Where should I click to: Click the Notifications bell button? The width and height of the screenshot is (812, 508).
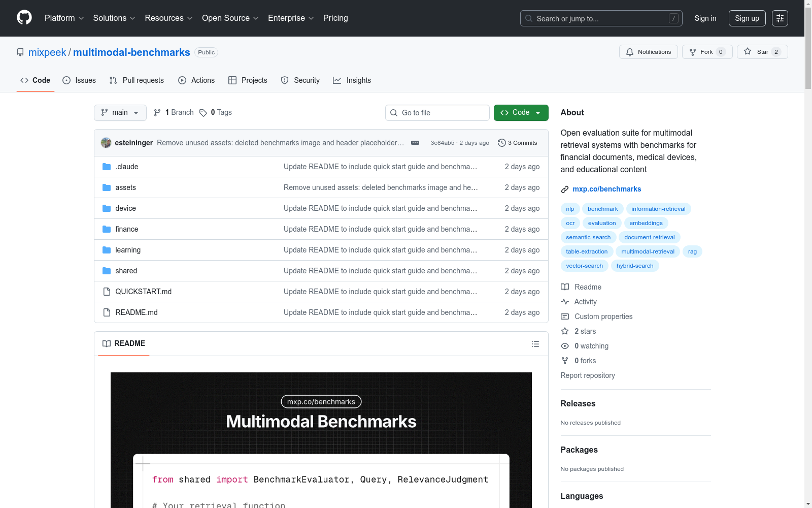(x=648, y=52)
